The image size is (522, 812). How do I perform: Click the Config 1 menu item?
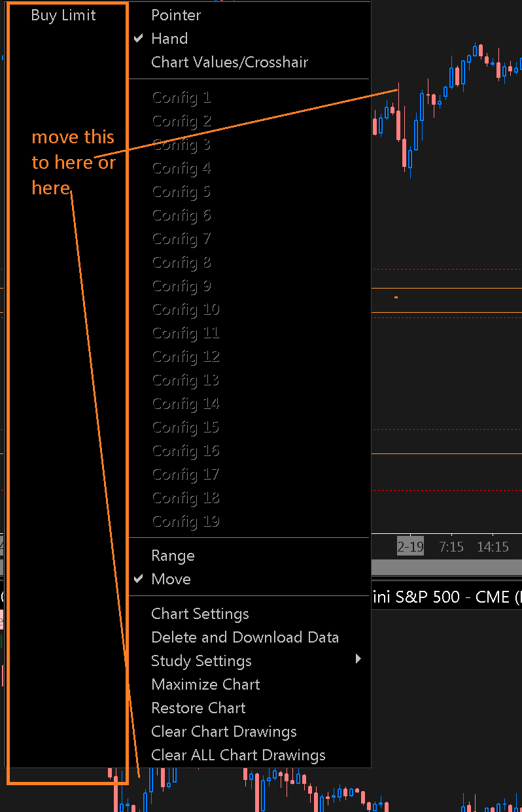(x=181, y=97)
